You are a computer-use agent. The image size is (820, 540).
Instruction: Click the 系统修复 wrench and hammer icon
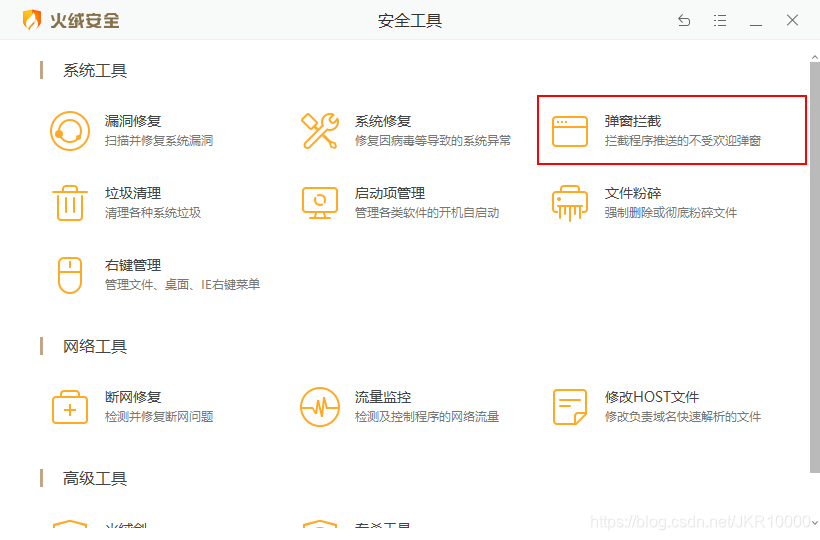tap(320, 131)
